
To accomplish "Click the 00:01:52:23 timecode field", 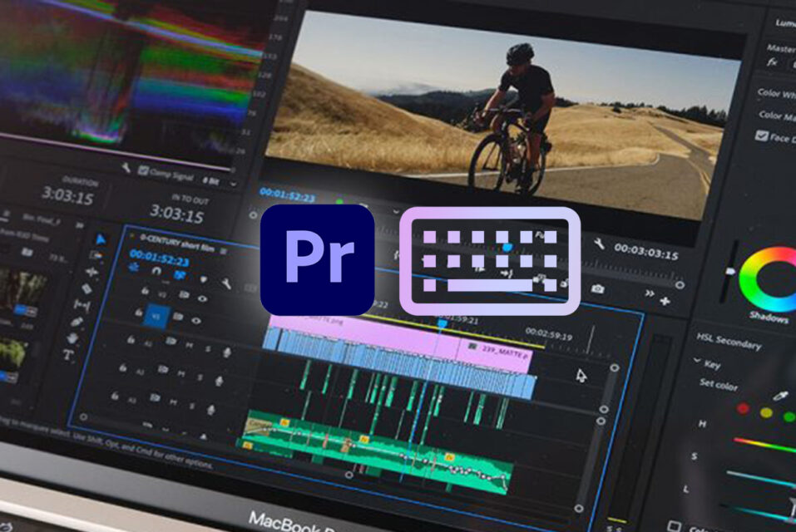I will 159,257.
